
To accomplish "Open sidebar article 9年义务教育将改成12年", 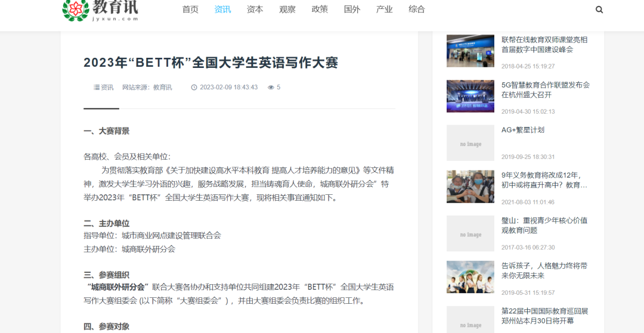I will pos(544,180).
